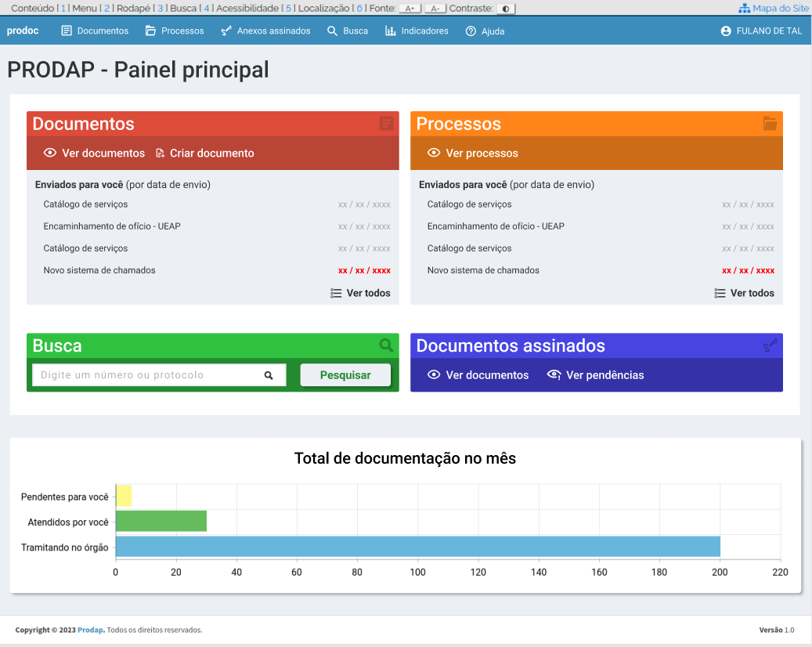The height and width of the screenshot is (647, 812).
Task: Open Ajuda in the top navigation
Action: pos(485,31)
